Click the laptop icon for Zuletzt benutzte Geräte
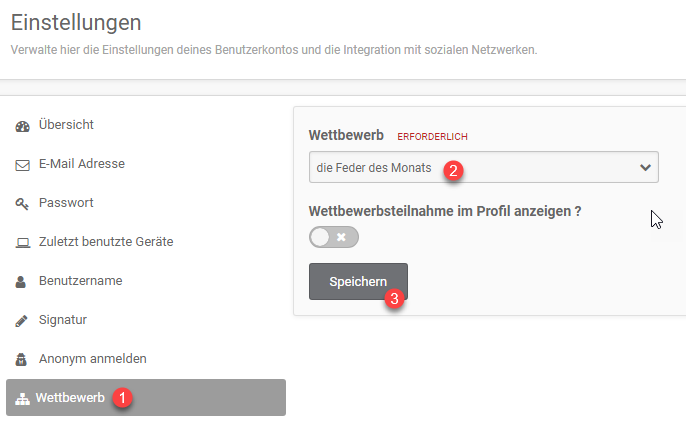Screen dimensions: 686x424 pos(23,243)
